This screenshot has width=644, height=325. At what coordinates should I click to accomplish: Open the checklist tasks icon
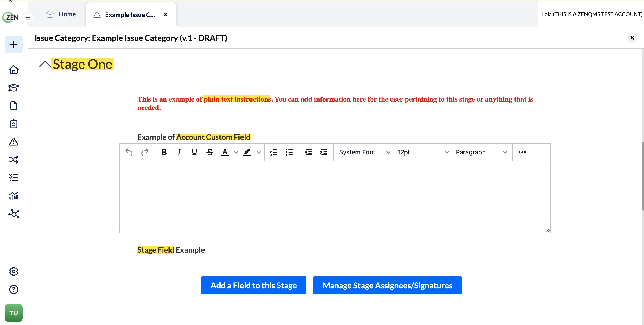[14, 178]
